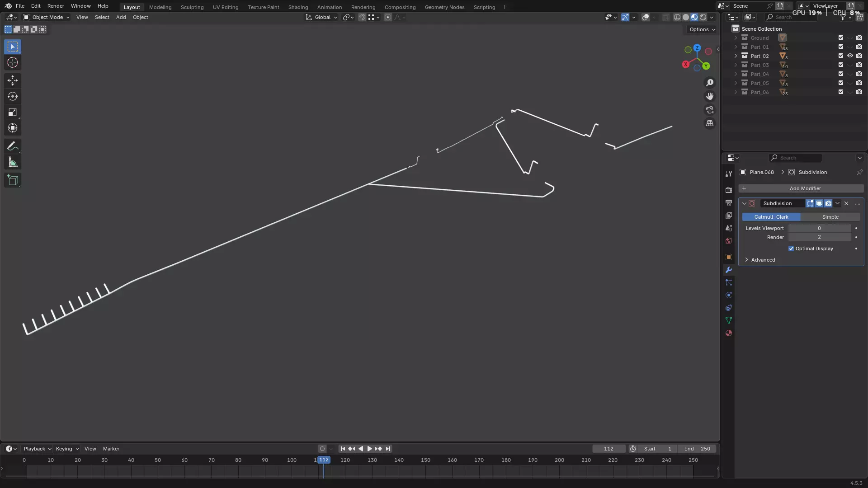Switch to the Shading workspace tab

pyautogui.click(x=298, y=7)
